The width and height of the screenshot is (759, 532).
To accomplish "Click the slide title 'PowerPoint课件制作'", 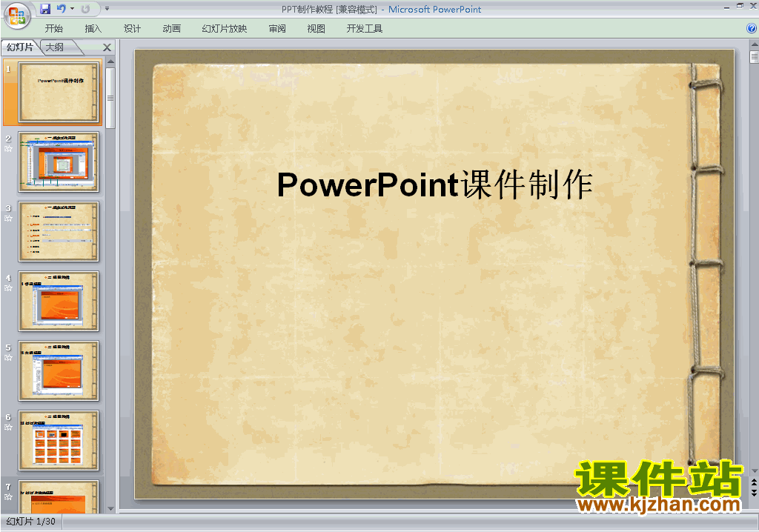I will [x=434, y=185].
